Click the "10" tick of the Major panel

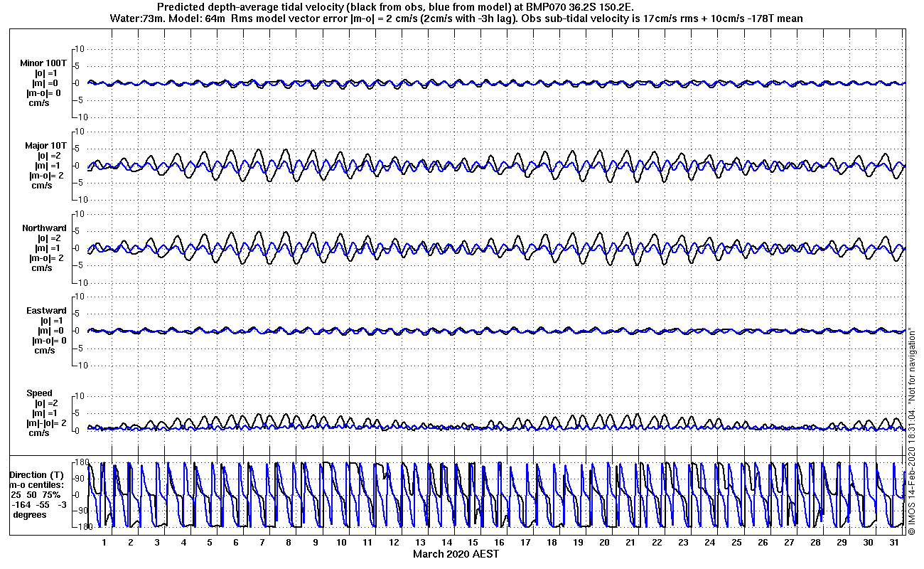(x=80, y=132)
